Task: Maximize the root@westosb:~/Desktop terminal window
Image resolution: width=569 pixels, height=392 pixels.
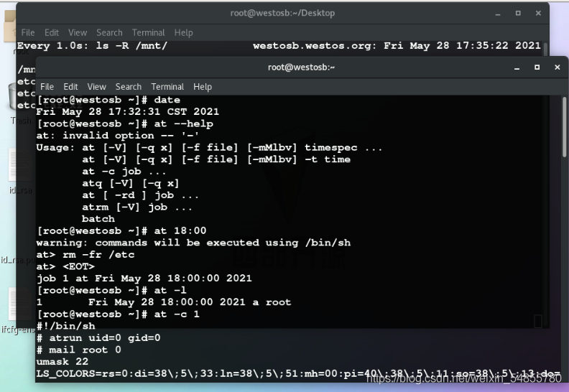Action: (518, 13)
